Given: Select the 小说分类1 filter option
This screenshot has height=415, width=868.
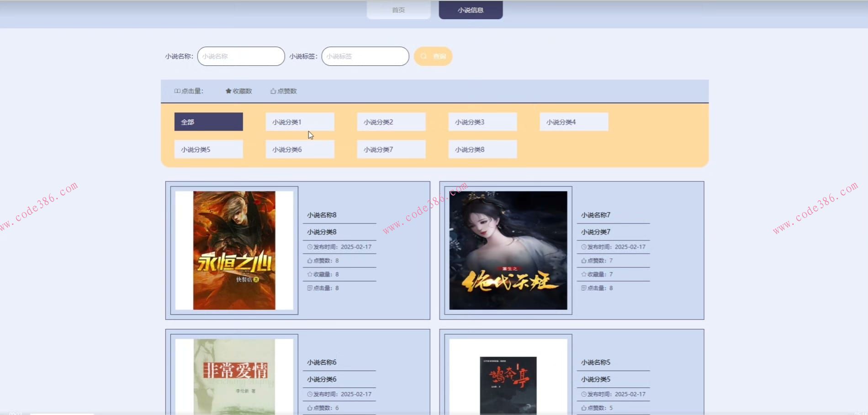Looking at the screenshot, I should (300, 122).
